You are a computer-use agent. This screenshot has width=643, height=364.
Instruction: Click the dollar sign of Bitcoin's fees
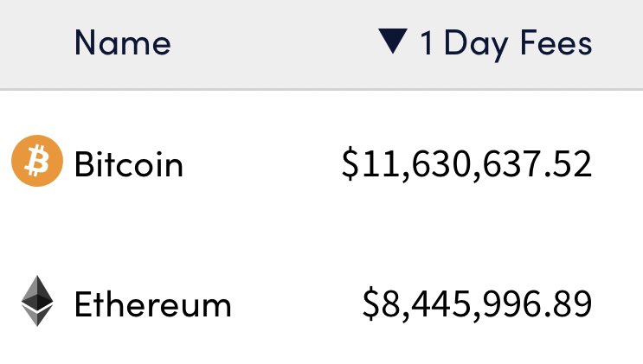click(350, 164)
